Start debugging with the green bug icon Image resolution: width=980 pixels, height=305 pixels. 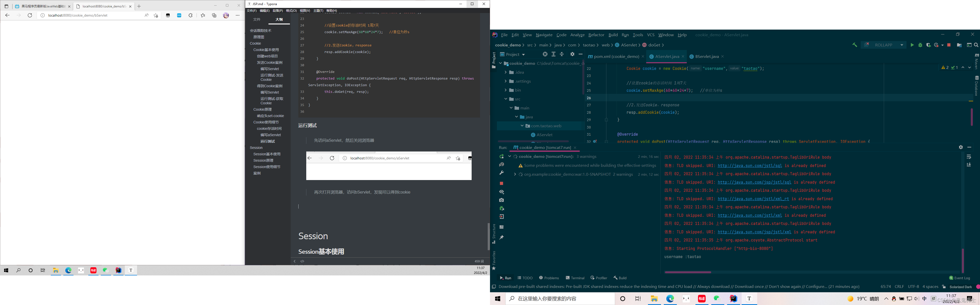point(920,45)
